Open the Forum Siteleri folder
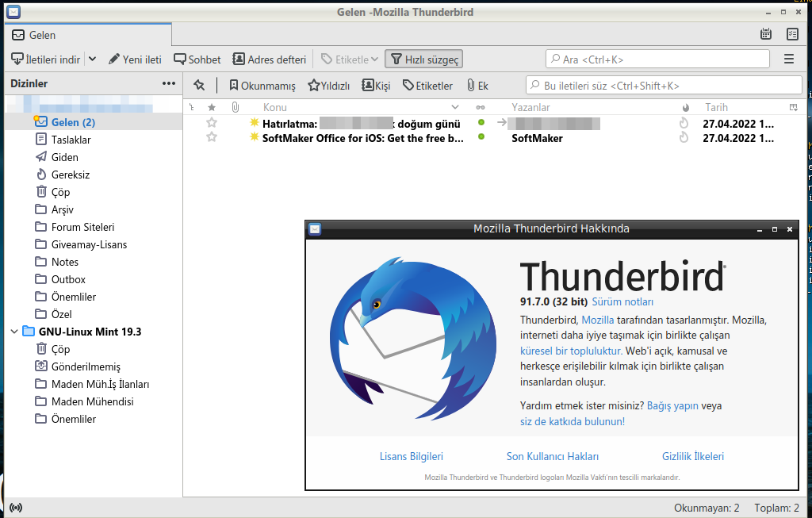The image size is (812, 518). tap(82, 227)
